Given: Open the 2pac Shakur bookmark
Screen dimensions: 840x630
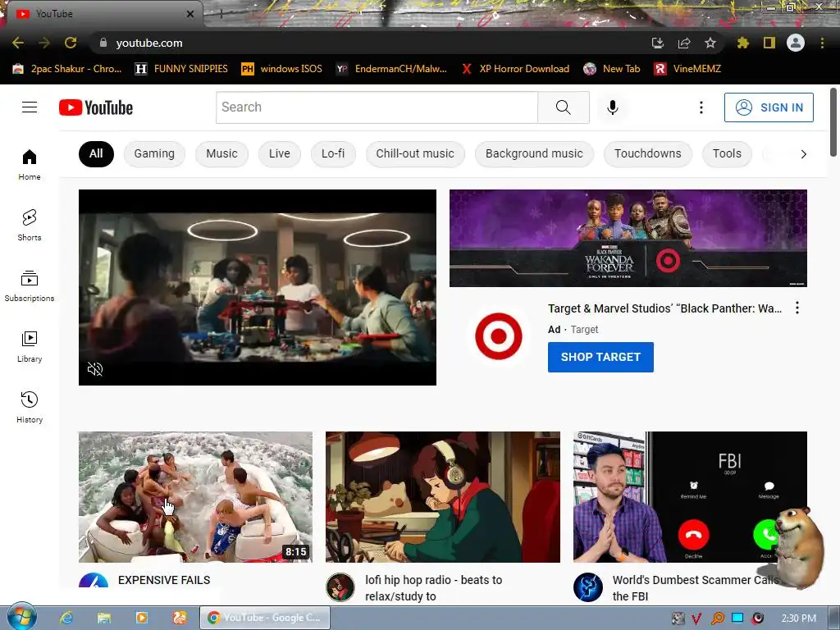Looking at the screenshot, I should tap(67, 69).
